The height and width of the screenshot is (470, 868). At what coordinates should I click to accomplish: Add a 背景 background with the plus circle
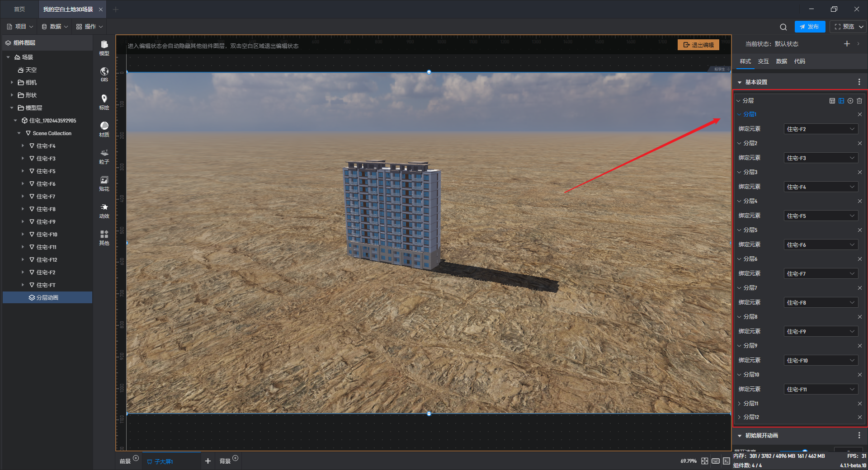(235, 458)
